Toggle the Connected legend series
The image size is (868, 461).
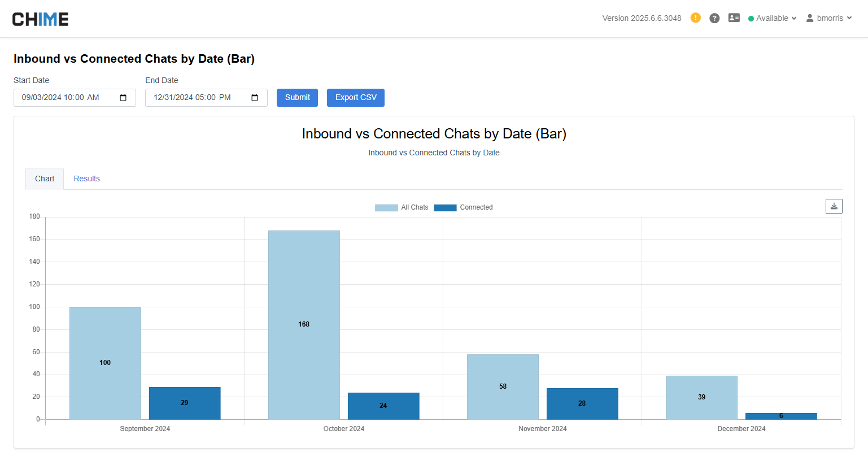point(463,207)
